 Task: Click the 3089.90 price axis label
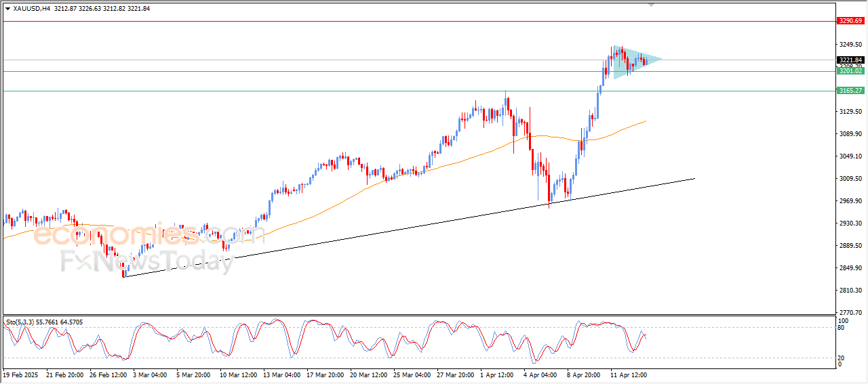(x=850, y=133)
